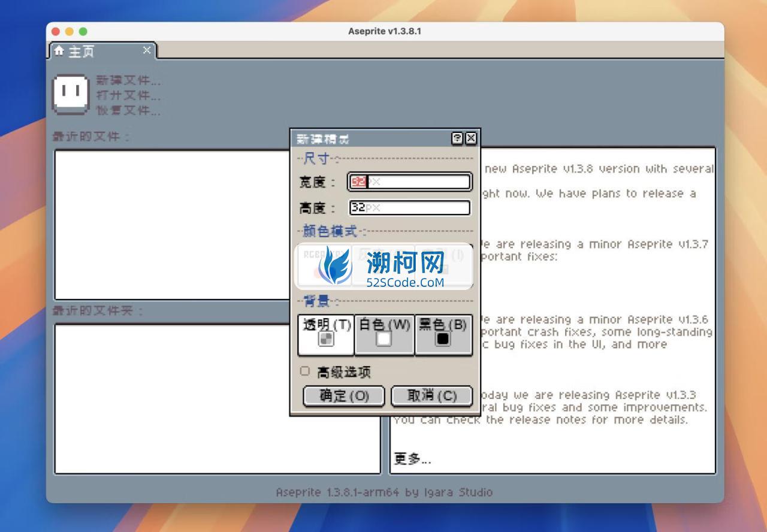Click the Aseprite v1.3.8.1 window title bar

pos(385,31)
